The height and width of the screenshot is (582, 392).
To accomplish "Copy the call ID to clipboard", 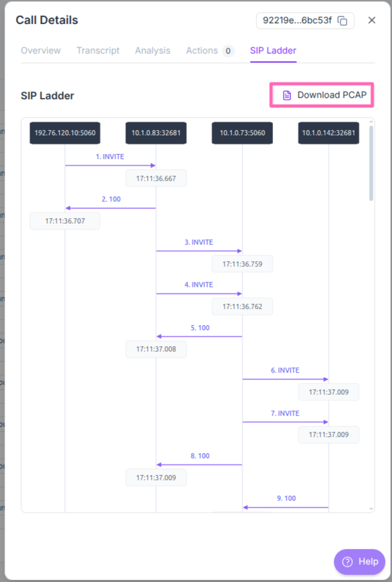I will tap(342, 21).
